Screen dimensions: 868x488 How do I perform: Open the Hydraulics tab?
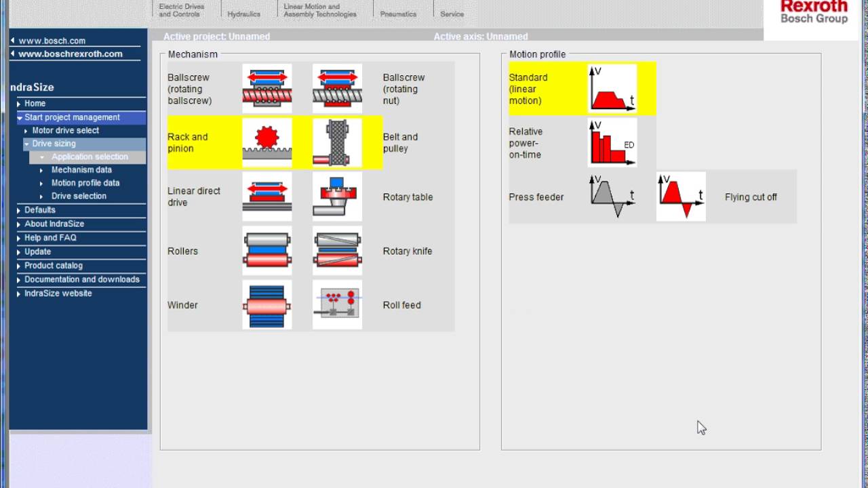point(243,14)
